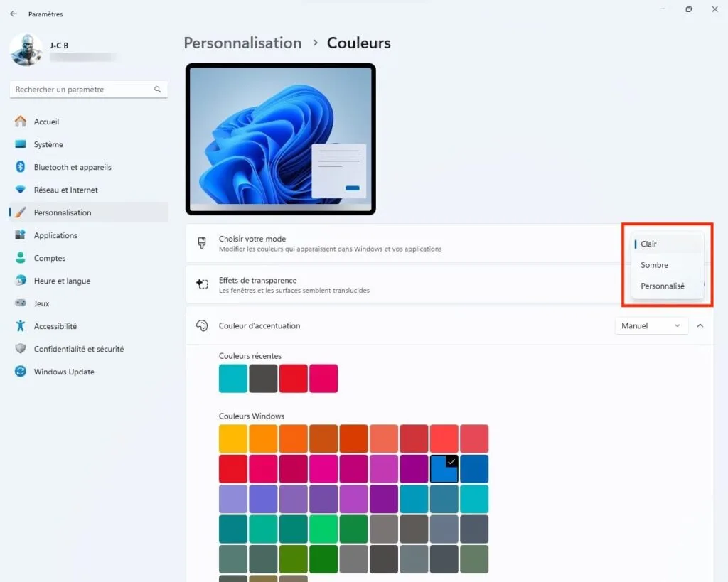Click the Jeux controller icon

point(21,303)
